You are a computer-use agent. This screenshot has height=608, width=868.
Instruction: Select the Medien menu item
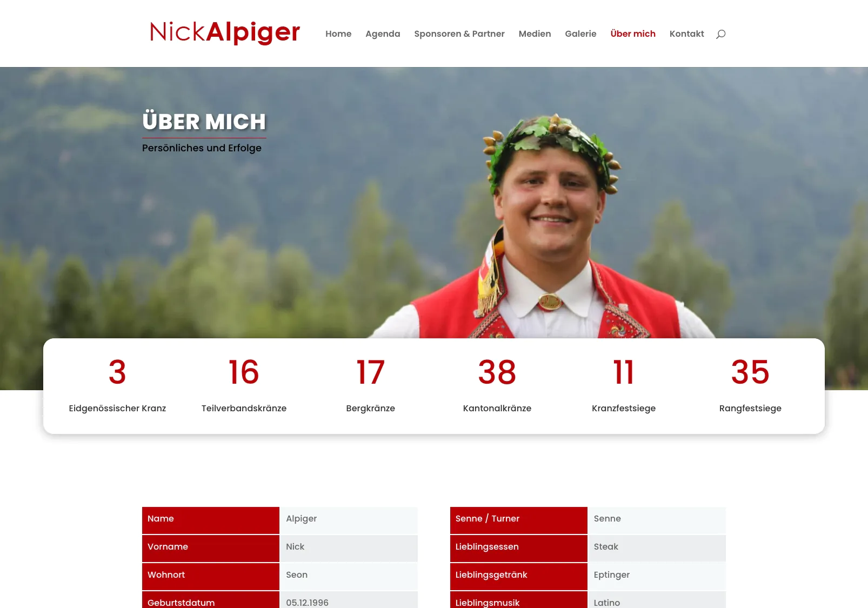point(535,34)
